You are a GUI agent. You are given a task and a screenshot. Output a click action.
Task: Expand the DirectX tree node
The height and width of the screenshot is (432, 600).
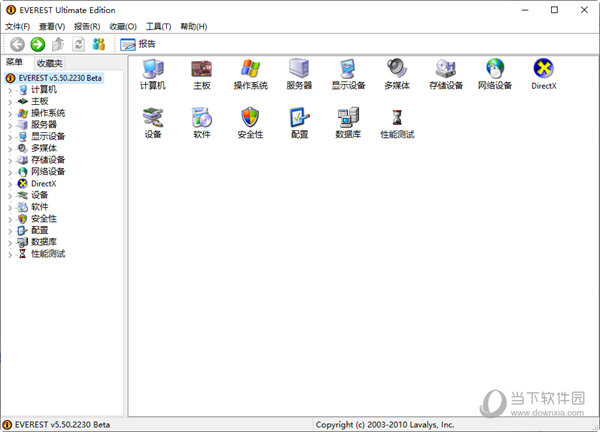coord(10,184)
